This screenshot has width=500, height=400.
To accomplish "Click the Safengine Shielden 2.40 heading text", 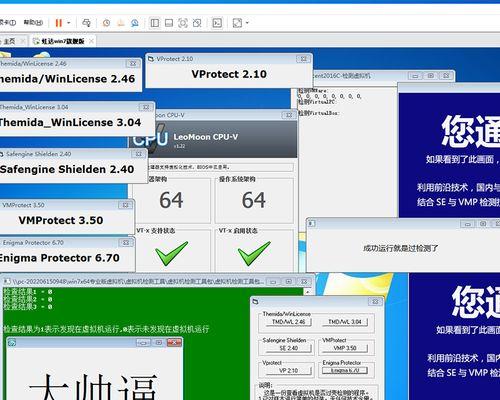I will pos(67,169).
